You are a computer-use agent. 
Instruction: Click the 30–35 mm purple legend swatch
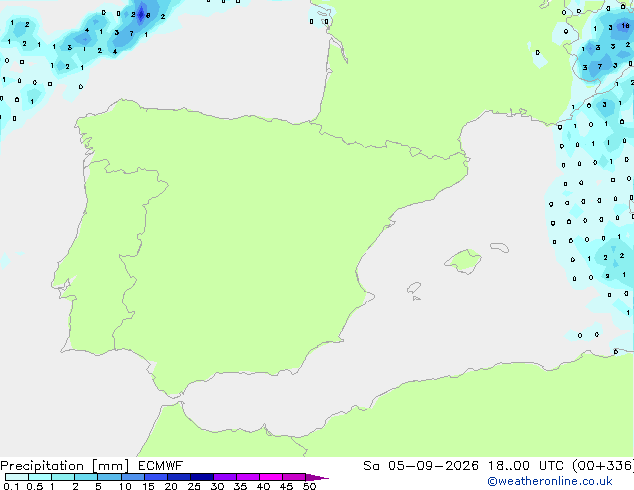coord(224,477)
